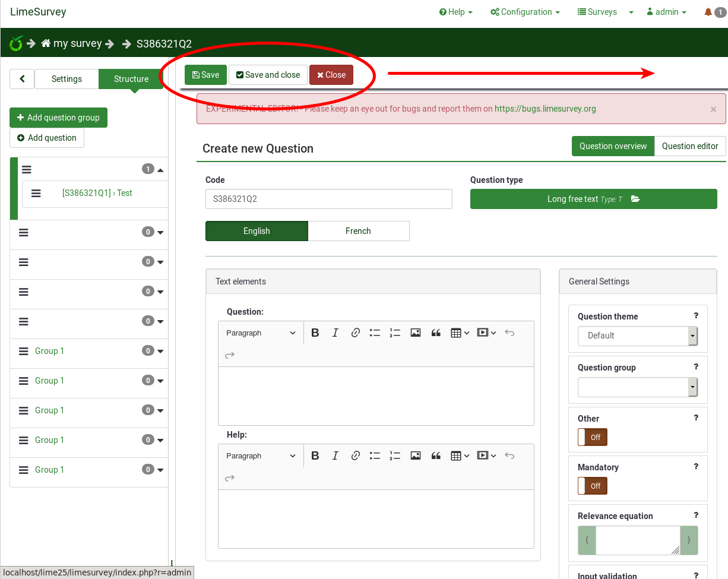Click the LimeSurvey logo icon in breadcrumb
This screenshot has width=728, height=579.
coord(16,43)
